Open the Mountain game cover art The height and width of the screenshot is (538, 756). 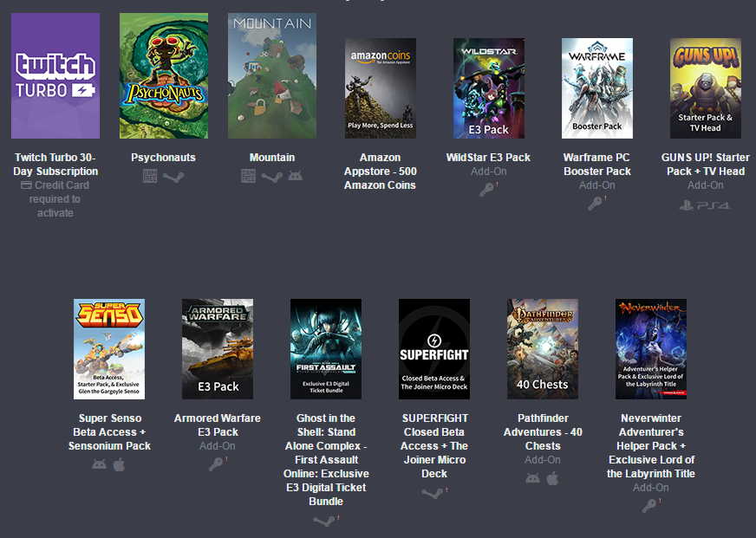tap(272, 75)
